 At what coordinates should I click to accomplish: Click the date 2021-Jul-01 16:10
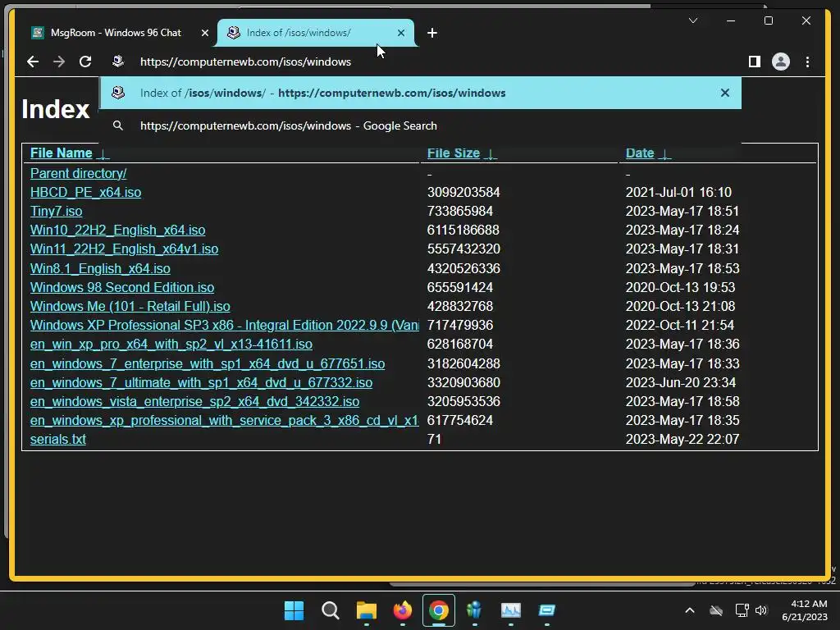pos(678,192)
